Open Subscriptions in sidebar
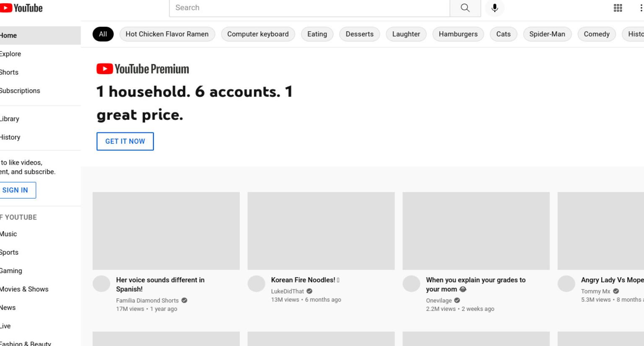Viewport: 644px width, 346px height. click(x=40, y=91)
